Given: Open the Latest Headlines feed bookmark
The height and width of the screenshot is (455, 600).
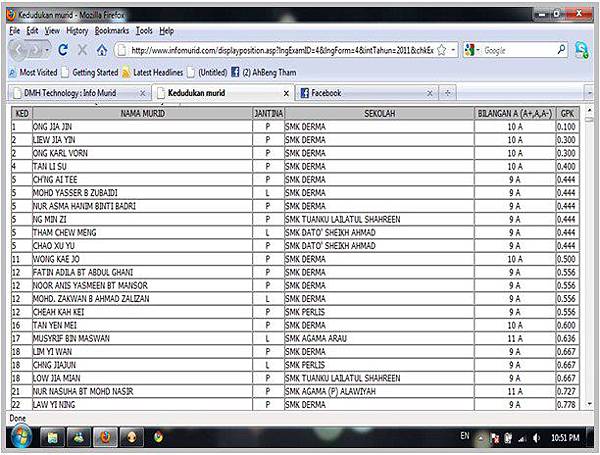Looking at the screenshot, I should pos(153,72).
